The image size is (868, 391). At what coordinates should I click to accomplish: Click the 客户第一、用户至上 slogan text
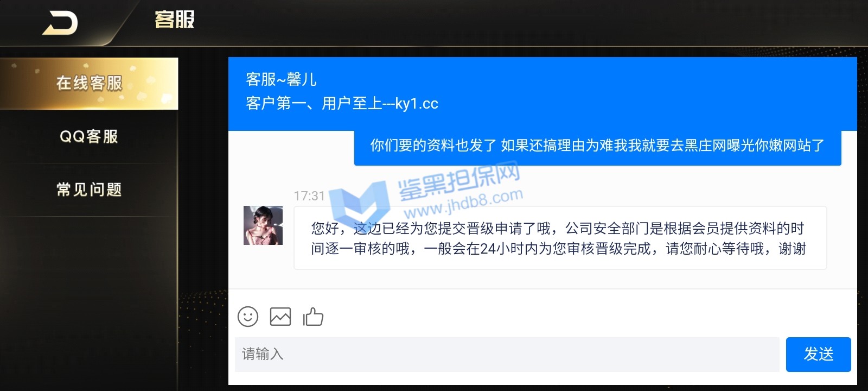[314, 104]
